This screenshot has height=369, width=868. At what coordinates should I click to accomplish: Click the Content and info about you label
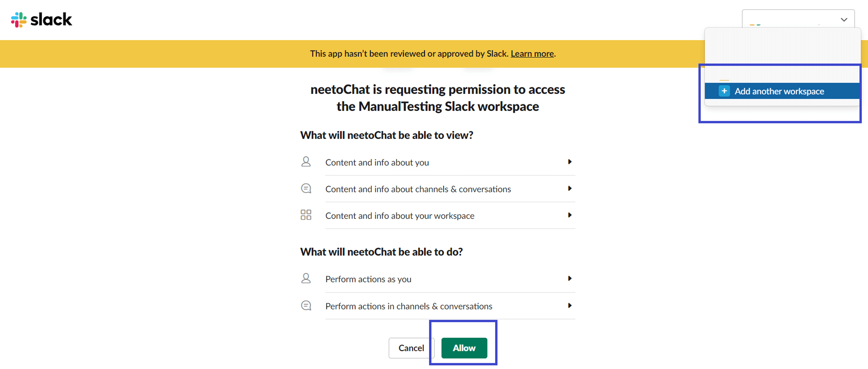(377, 162)
